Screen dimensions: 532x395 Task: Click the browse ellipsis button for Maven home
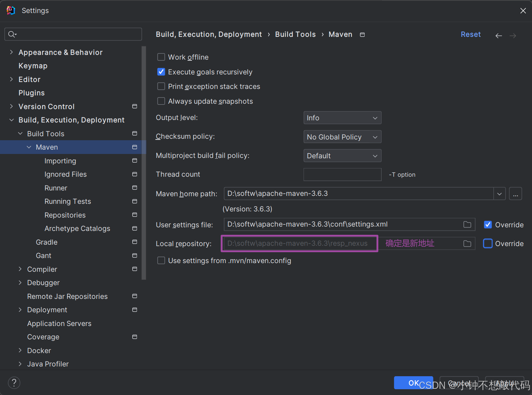click(515, 194)
